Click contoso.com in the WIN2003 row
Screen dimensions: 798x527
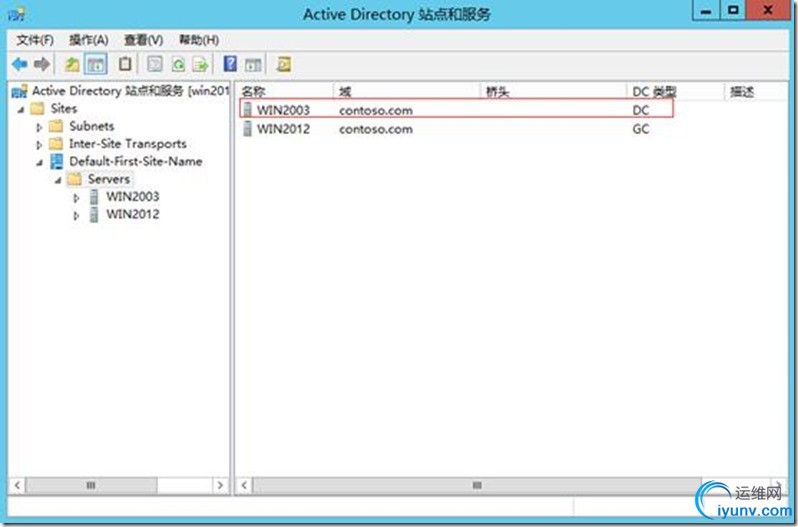point(376,110)
